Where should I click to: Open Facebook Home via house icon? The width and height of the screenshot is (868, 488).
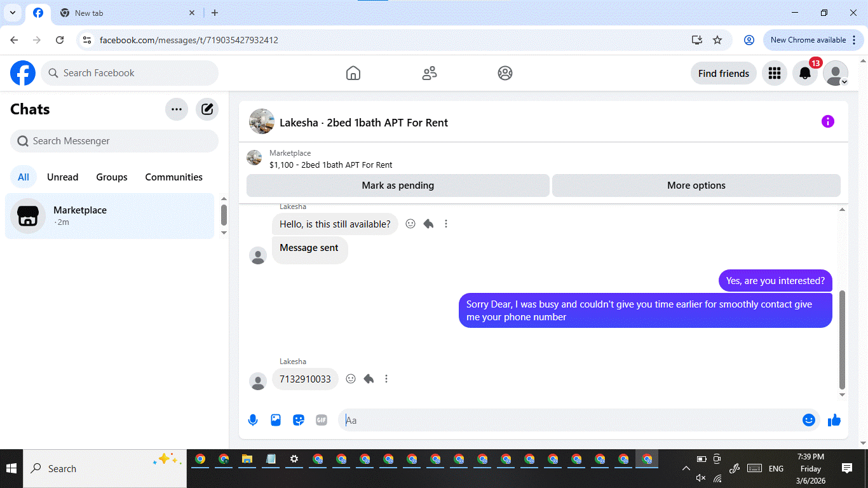click(x=353, y=73)
